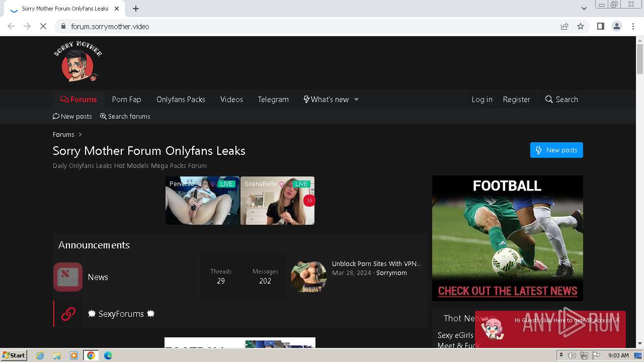Click the browser forward arrow
Screen dimensions: 644x362
coord(27,26)
